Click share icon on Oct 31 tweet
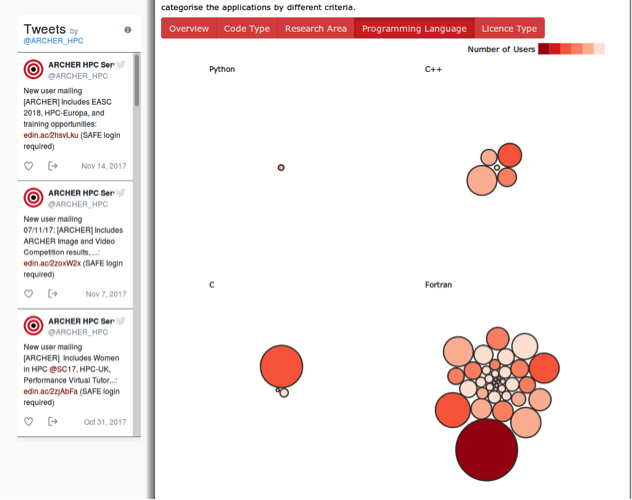Image resolution: width=632 pixels, height=500 pixels. tap(53, 421)
